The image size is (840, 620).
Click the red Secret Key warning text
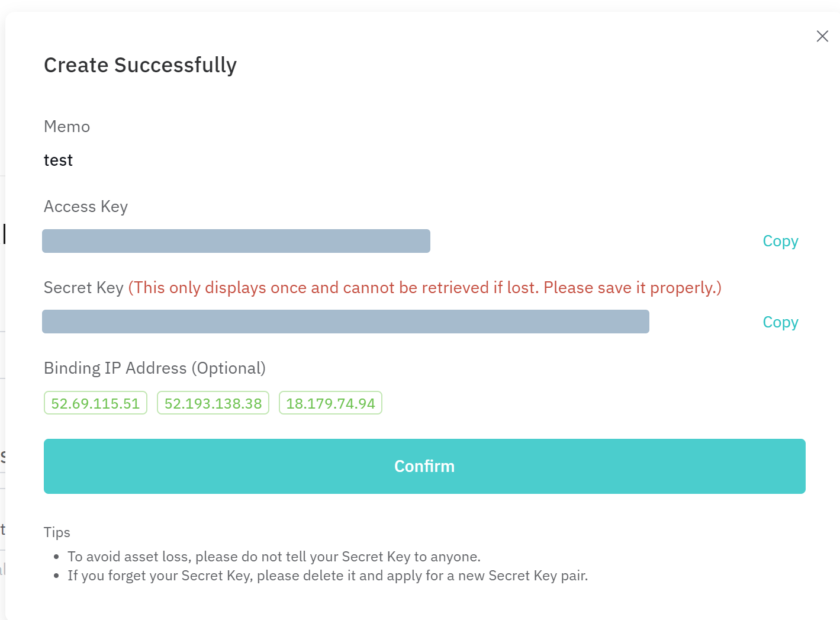click(424, 288)
